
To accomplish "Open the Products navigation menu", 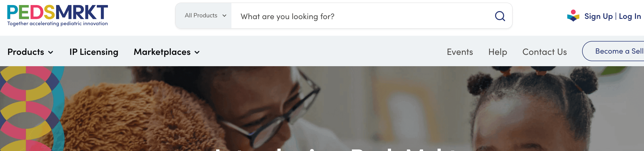I will [x=30, y=52].
